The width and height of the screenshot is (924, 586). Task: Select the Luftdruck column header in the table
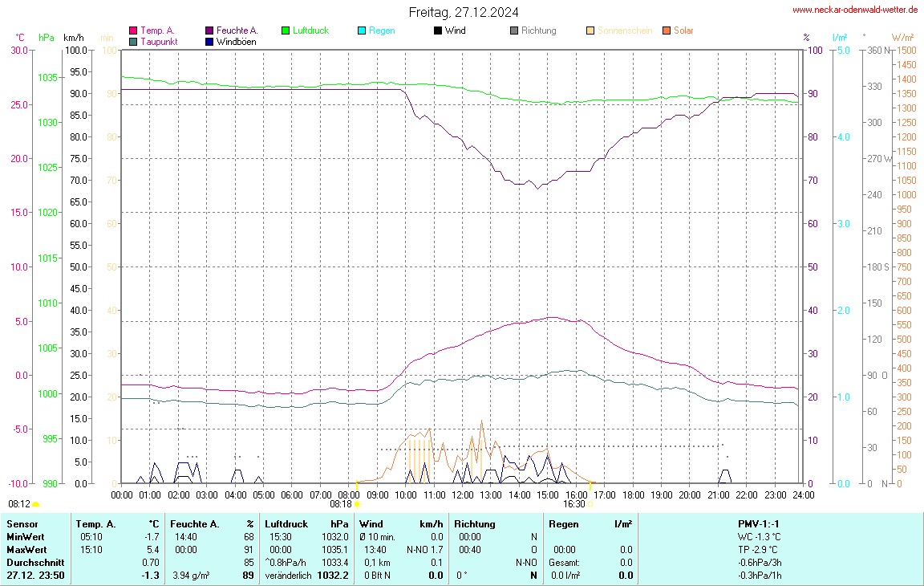tap(286, 523)
